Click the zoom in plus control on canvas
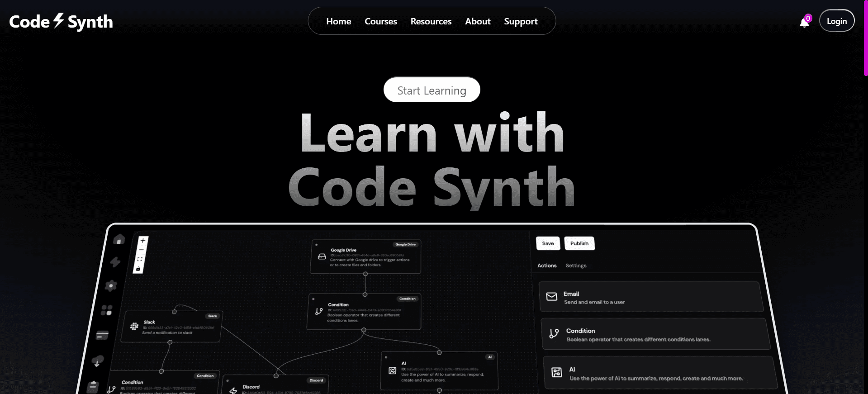 pos(142,241)
